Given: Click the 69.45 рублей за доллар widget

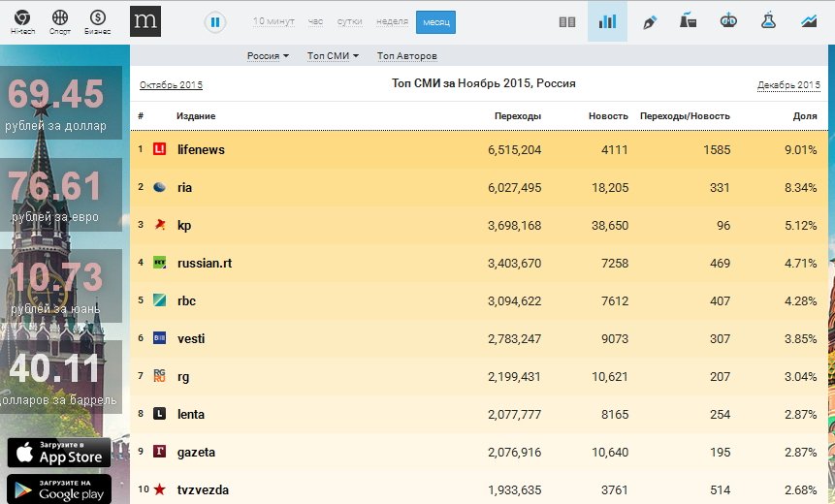Looking at the screenshot, I should (x=60, y=103).
